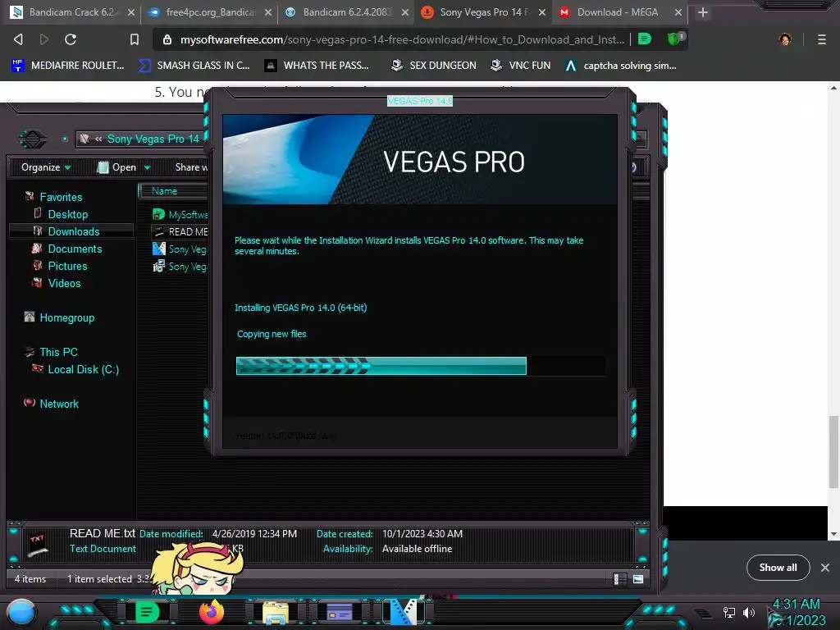Screen dimensions: 840x630
Task: Close the Download - MEGA tab
Action: 678,12
